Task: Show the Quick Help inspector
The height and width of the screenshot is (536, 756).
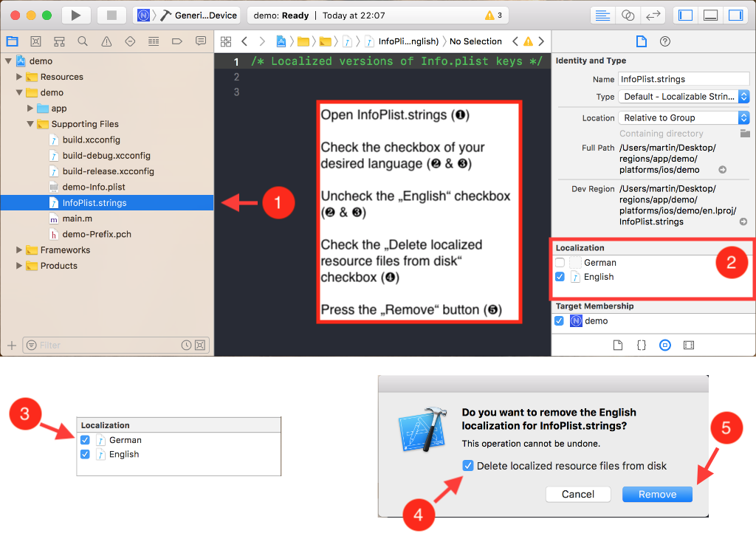Action: click(x=665, y=41)
